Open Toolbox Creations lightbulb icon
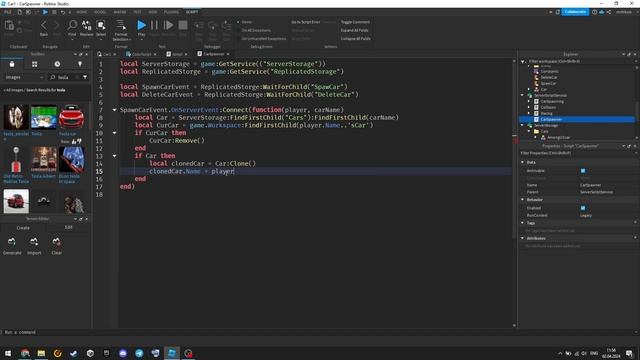Image resolution: width=640 pixels, height=360 pixels. pyautogui.click(x=80, y=64)
